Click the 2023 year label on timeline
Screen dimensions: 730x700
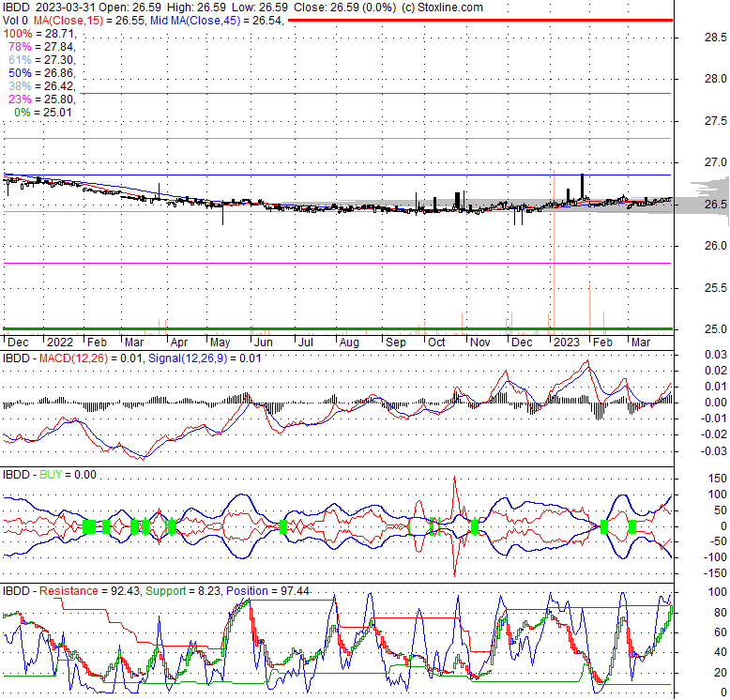[566, 342]
